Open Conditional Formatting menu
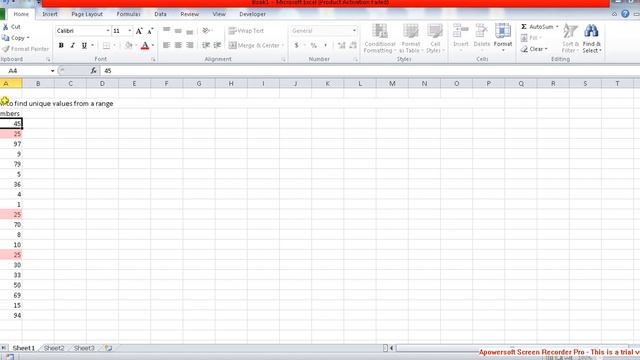Image resolution: width=640 pixels, height=360 pixels. click(380, 38)
